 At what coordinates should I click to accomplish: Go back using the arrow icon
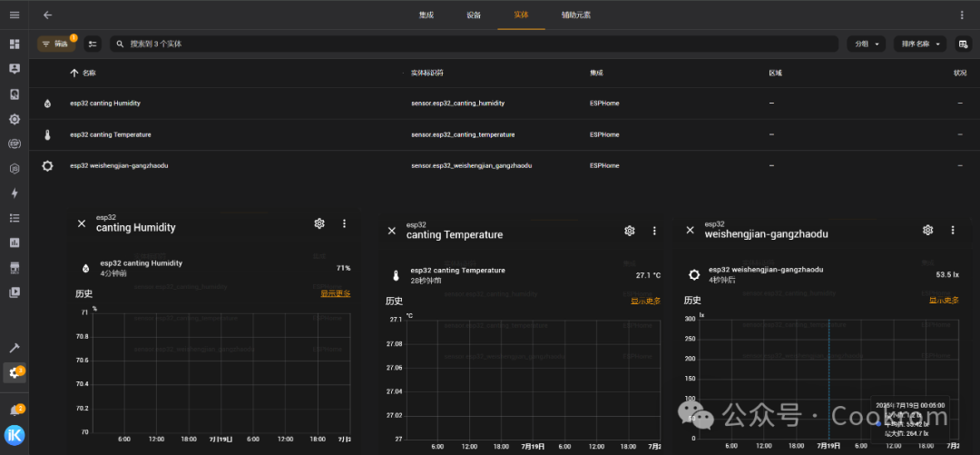click(x=47, y=15)
